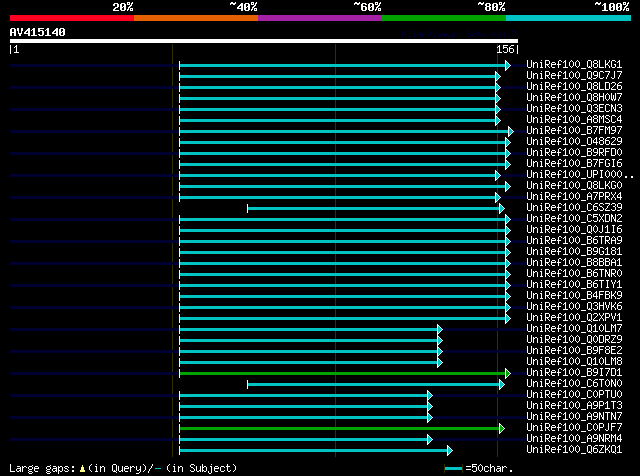Select hit label UniRef100_B4FBK9

pyautogui.click(x=574, y=296)
